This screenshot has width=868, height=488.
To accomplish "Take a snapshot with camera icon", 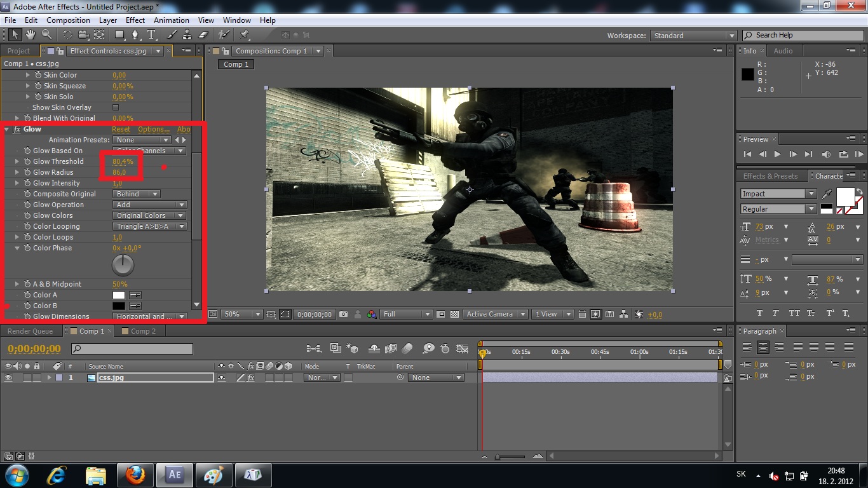I will coord(344,314).
